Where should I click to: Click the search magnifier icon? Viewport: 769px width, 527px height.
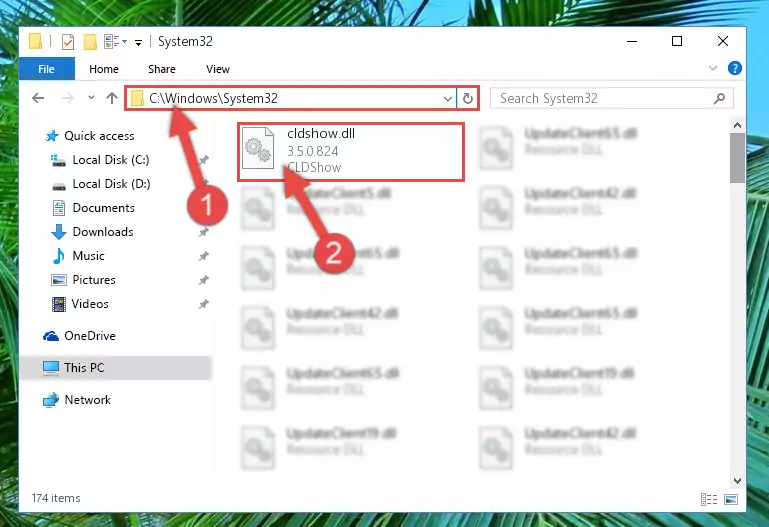pyautogui.click(x=719, y=99)
